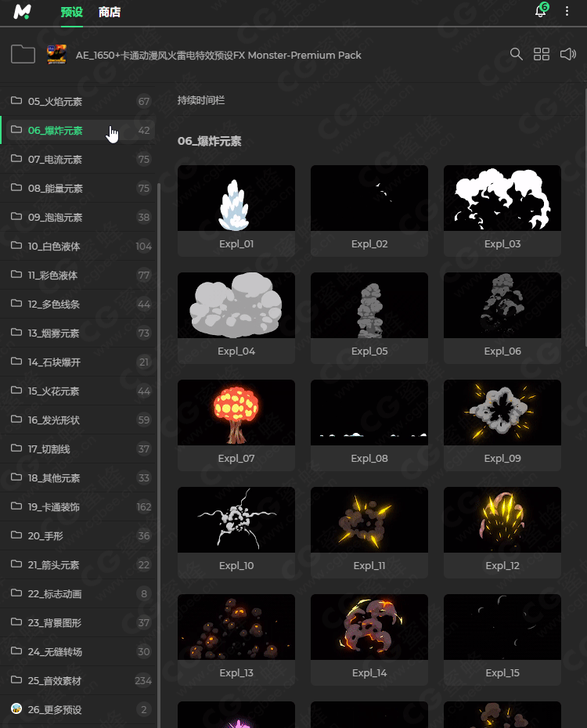Select the Expl_15 preset thumbnail
The height and width of the screenshot is (728, 587).
click(x=502, y=627)
